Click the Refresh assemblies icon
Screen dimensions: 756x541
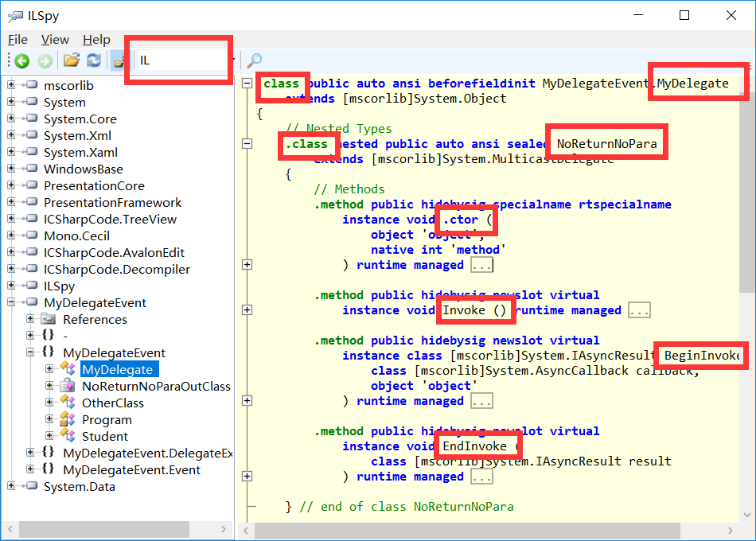pyautogui.click(x=94, y=60)
